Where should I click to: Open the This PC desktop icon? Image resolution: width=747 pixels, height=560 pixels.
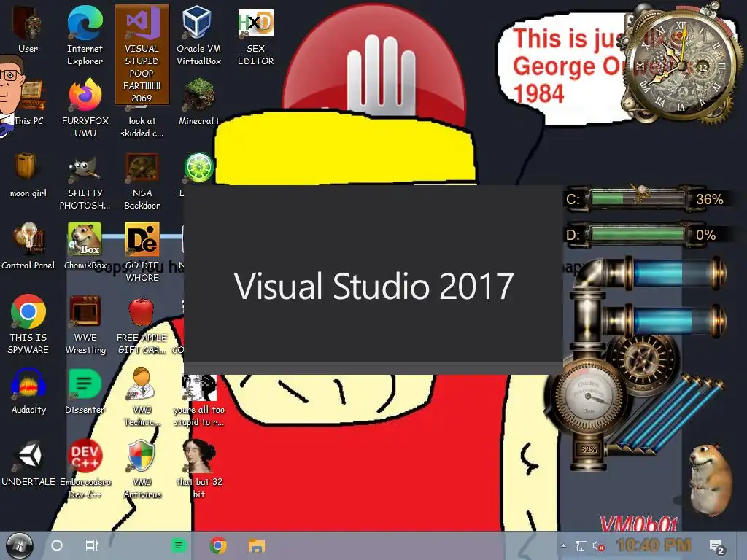(28, 103)
